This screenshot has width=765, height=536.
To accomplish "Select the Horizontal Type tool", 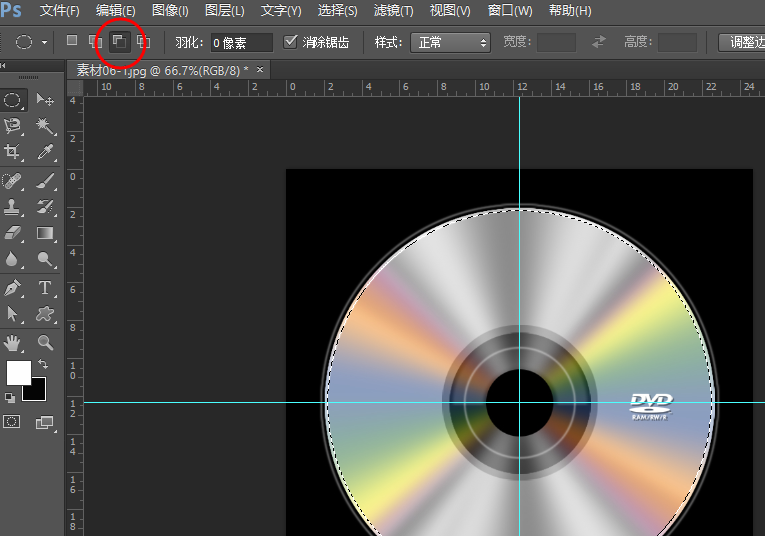I will [x=45, y=288].
